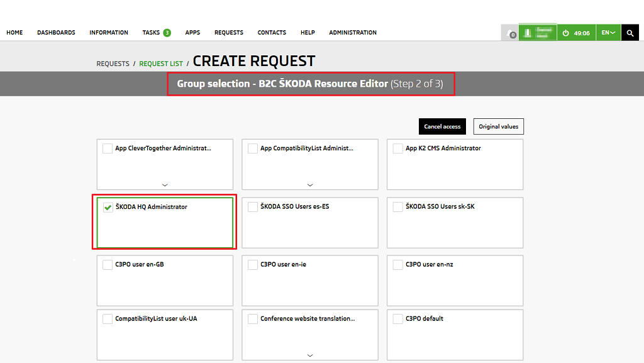Click the C3PO user en-nz label

(429, 264)
